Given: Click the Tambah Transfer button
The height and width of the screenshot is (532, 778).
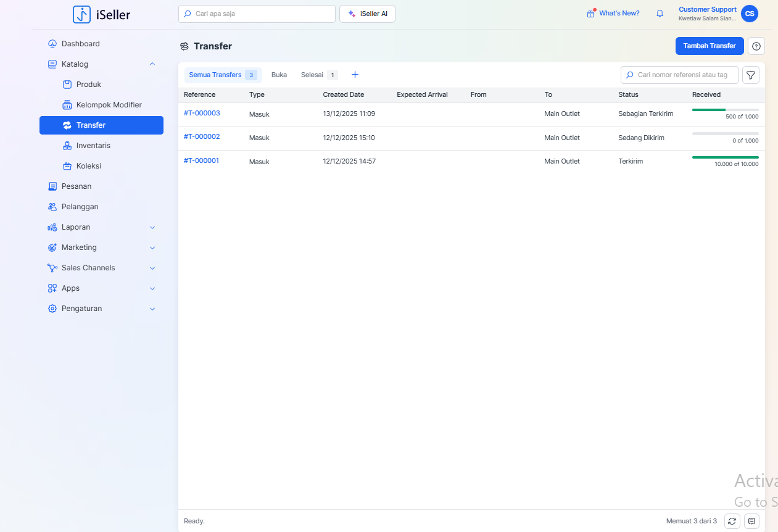Looking at the screenshot, I should click(x=709, y=46).
